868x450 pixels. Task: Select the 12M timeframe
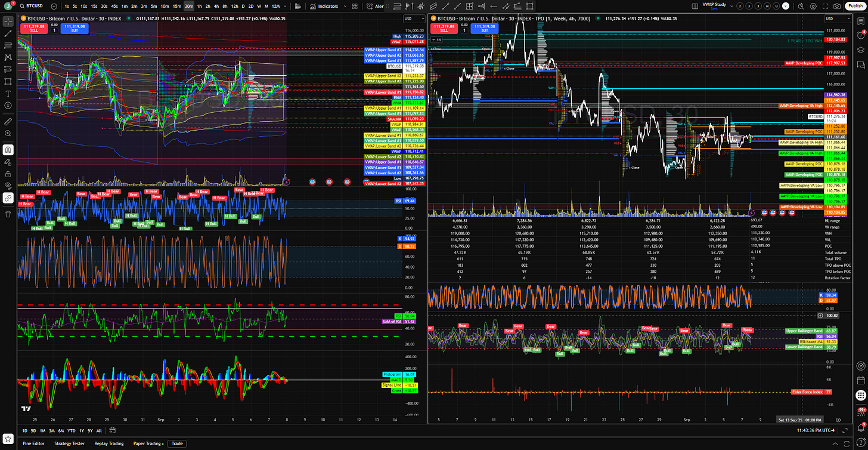tap(275, 6)
